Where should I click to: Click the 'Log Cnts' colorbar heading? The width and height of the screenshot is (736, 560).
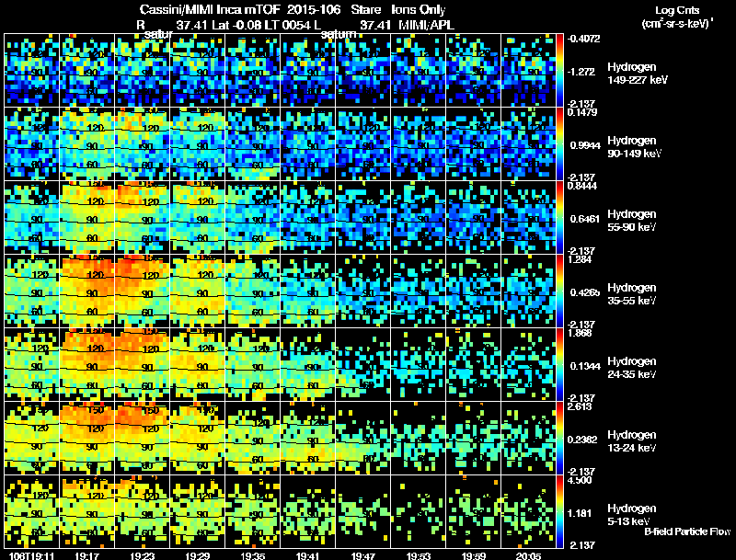[676, 10]
